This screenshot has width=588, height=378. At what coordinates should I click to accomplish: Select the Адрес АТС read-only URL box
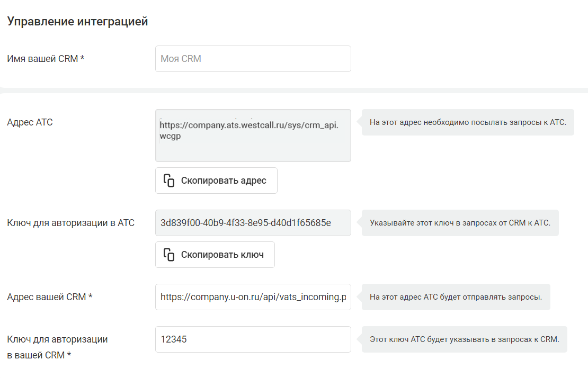pyautogui.click(x=253, y=136)
